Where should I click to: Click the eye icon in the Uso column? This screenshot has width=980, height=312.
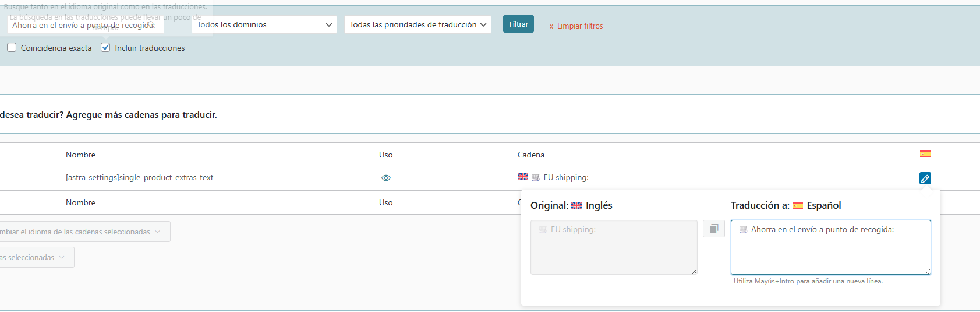(386, 178)
